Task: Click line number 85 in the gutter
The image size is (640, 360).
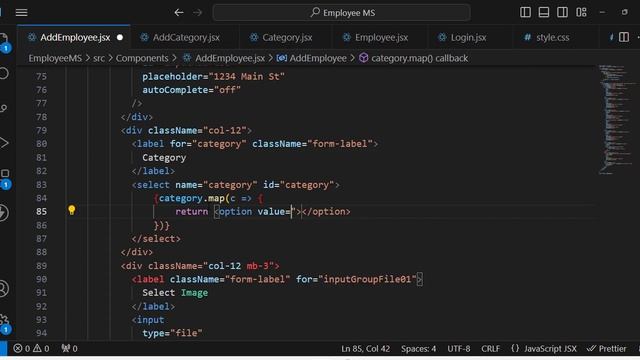Action: 41,212
